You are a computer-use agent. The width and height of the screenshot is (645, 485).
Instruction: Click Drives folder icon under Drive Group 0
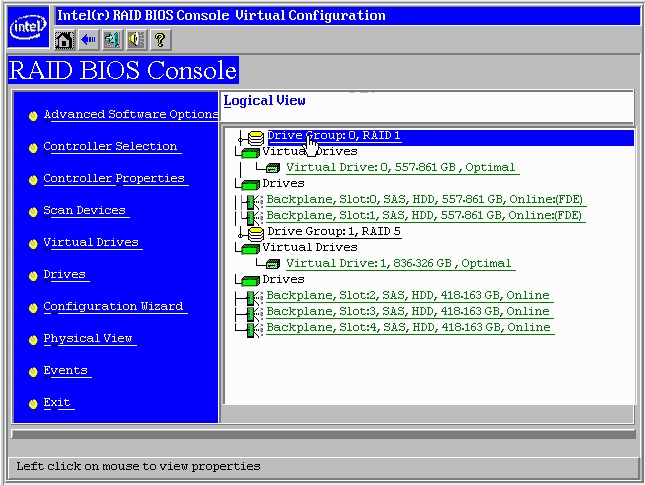[251, 185]
